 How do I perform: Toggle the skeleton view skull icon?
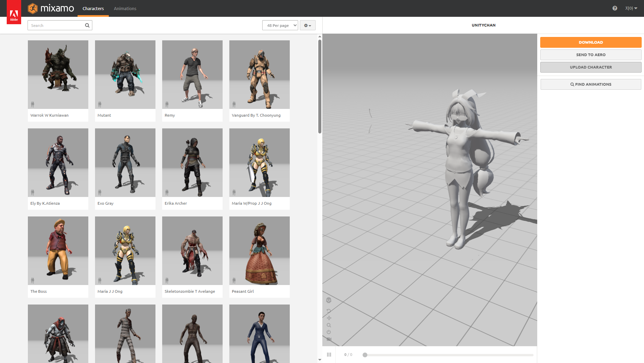click(329, 300)
